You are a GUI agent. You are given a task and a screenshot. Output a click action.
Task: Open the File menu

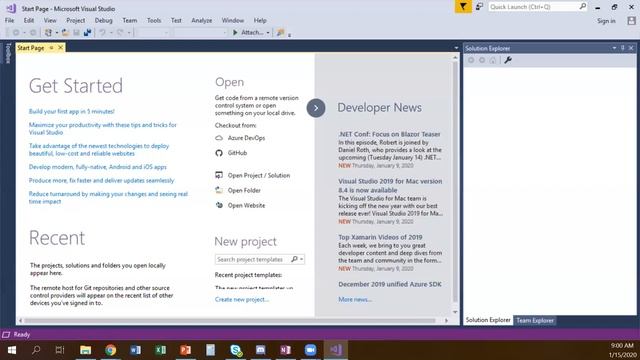[9, 20]
